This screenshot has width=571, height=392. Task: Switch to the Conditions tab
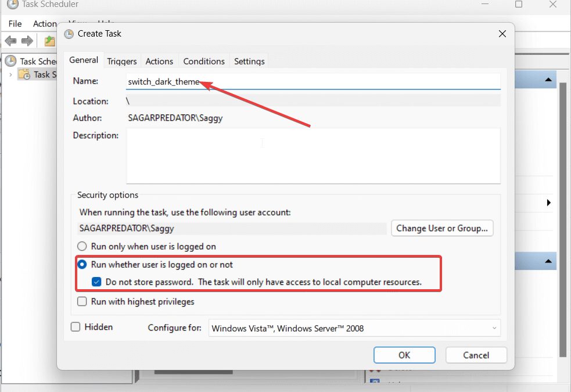(x=204, y=60)
